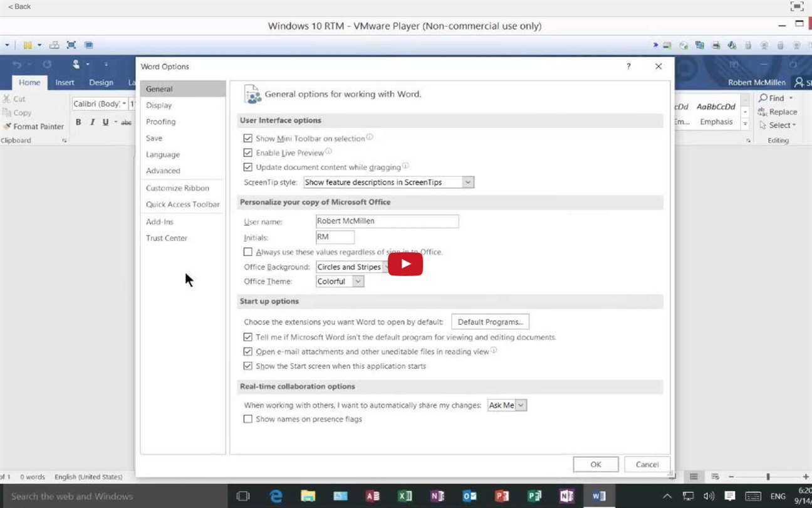
Task: Select the Proofing options category
Action: click(183, 122)
